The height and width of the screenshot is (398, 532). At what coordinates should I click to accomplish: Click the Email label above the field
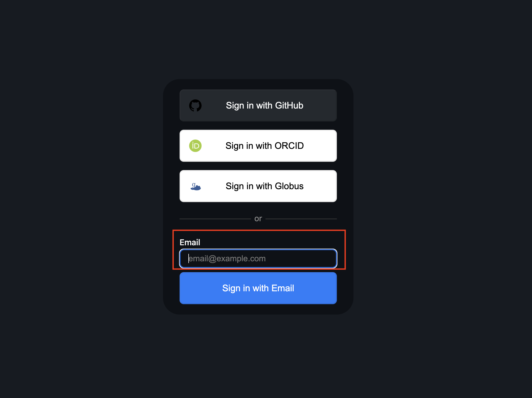pos(190,242)
